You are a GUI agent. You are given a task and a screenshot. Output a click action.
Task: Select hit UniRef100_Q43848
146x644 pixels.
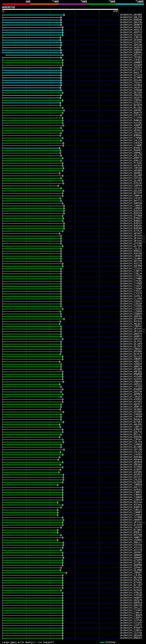point(131,40)
